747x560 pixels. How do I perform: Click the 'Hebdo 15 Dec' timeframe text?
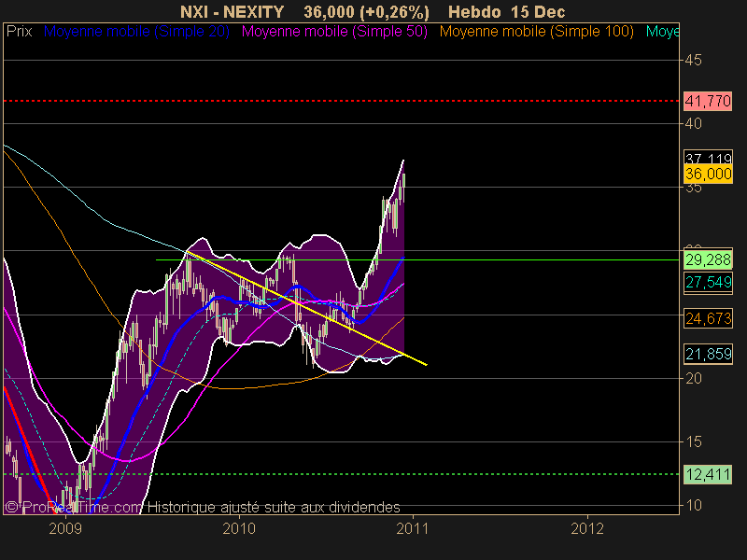(506, 12)
